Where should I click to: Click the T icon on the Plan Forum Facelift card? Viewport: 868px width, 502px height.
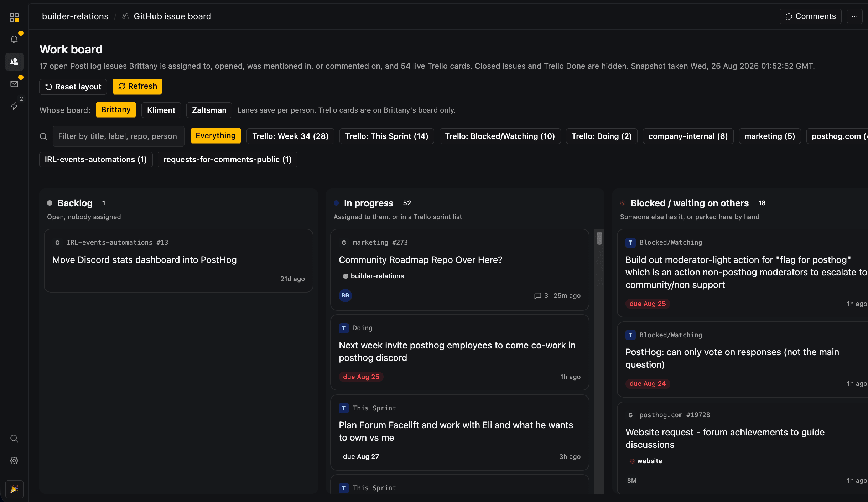coord(344,408)
